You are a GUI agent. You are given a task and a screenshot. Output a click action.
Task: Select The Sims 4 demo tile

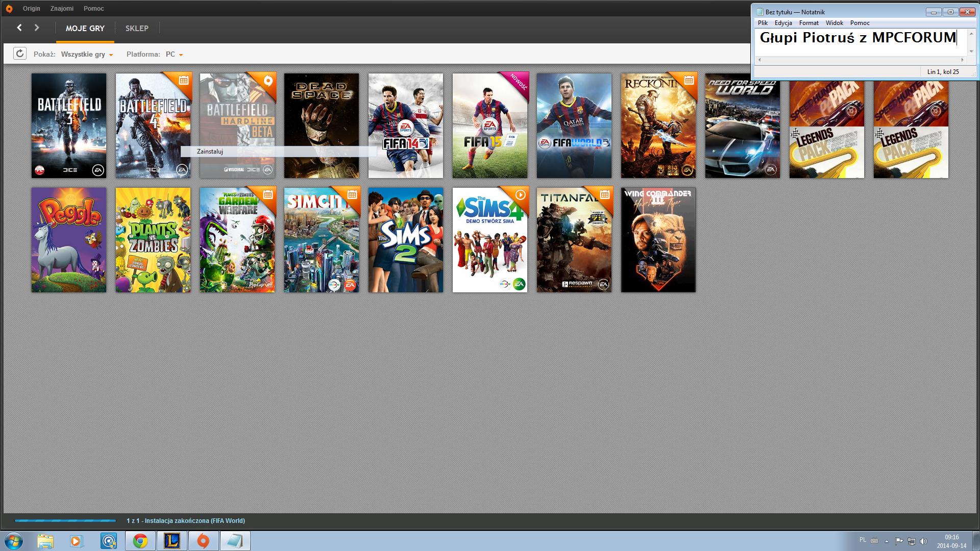[x=490, y=240]
